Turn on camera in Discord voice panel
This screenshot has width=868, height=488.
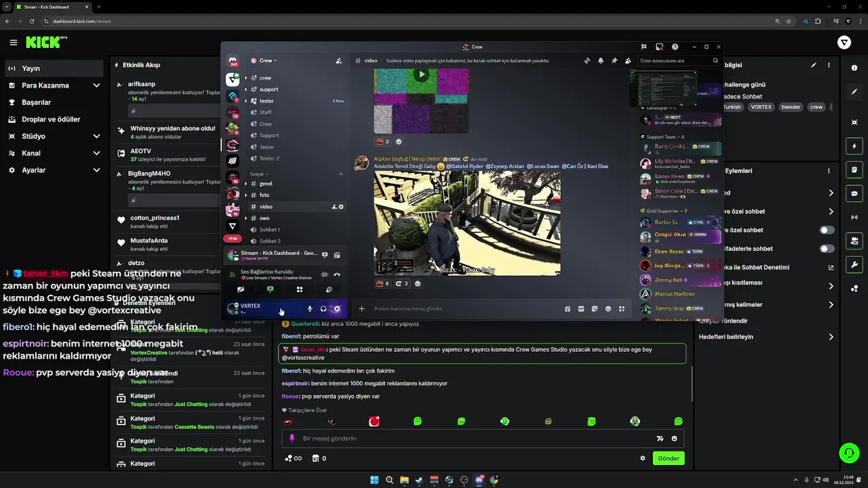(x=240, y=289)
